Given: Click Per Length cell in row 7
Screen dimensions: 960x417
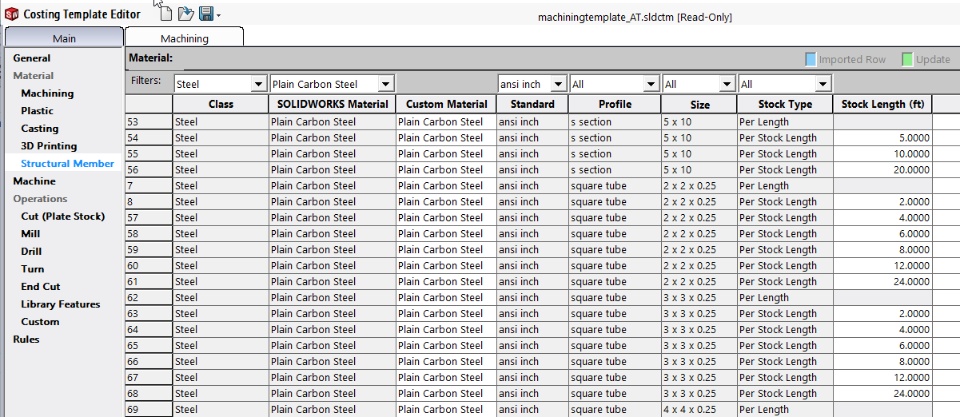Looking at the screenshot, I should tap(784, 186).
